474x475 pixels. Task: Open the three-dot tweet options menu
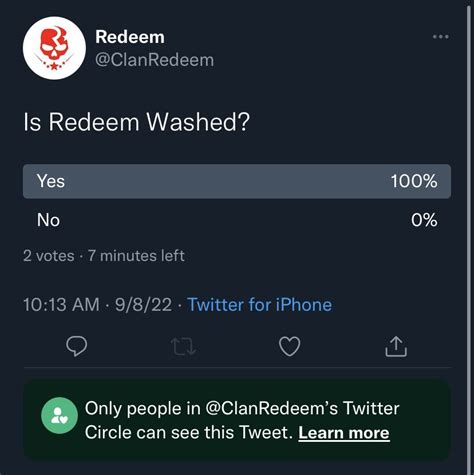tap(440, 37)
